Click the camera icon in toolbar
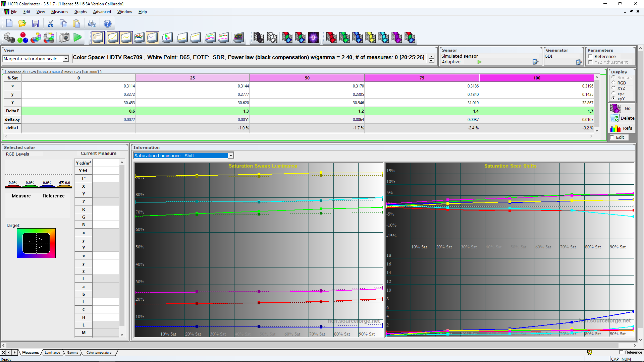Screen dimensions: 644x362 coord(64,38)
